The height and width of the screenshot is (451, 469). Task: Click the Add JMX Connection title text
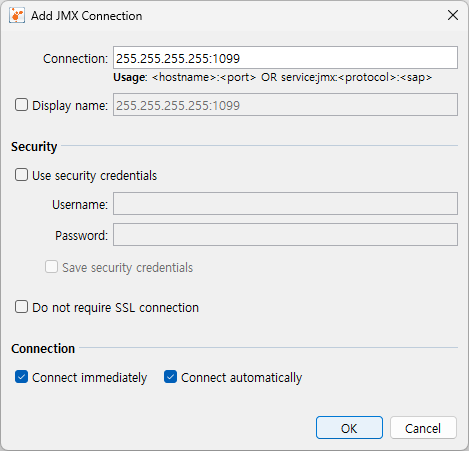click(87, 16)
